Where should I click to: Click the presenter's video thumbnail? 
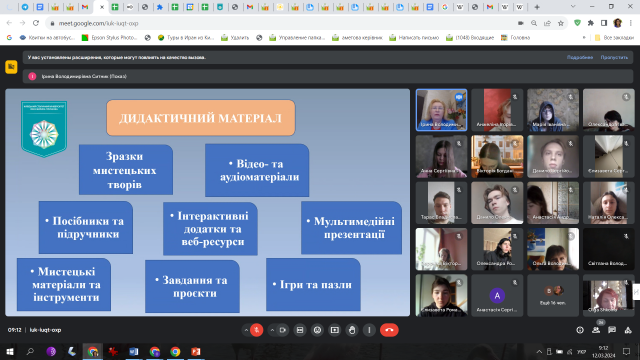click(441, 110)
